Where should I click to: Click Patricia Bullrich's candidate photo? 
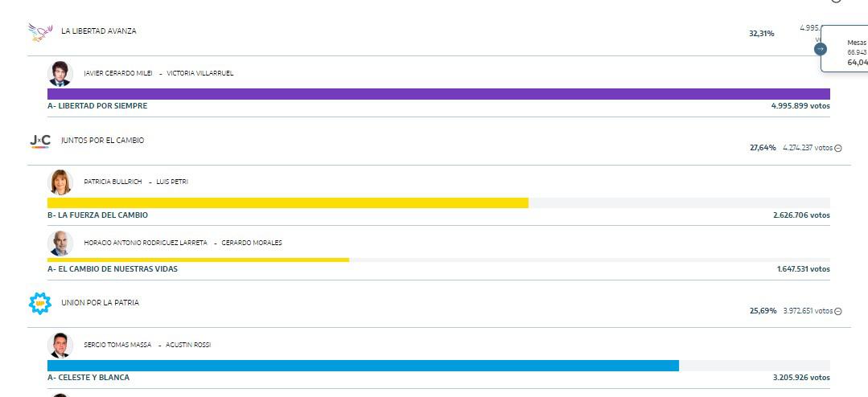pos(60,182)
